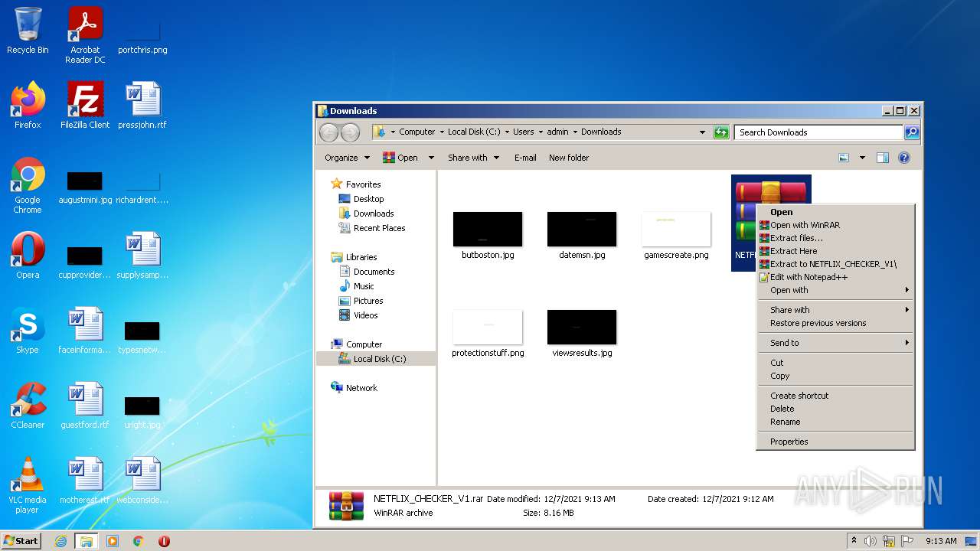The height and width of the screenshot is (551, 980).
Task: Click the Explorer Forward navigation button
Action: tap(350, 132)
